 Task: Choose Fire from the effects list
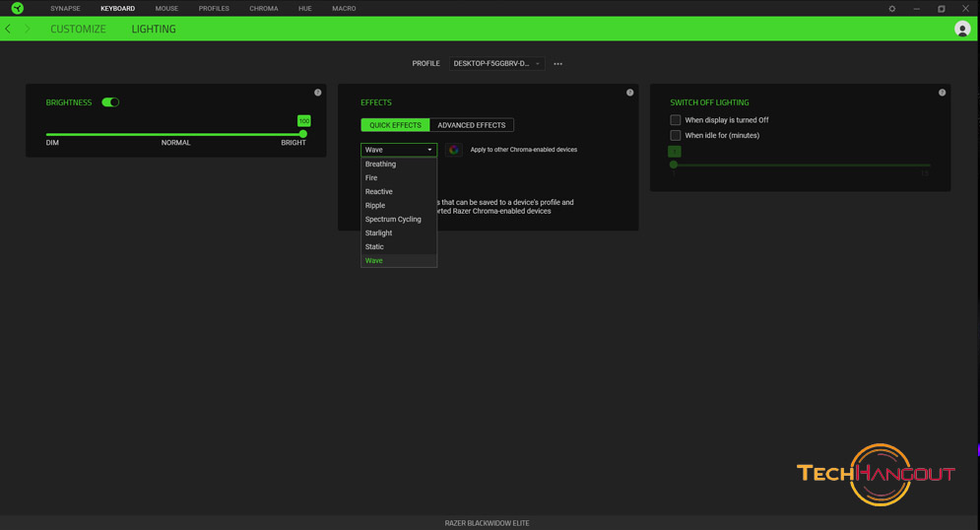(x=399, y=177)
